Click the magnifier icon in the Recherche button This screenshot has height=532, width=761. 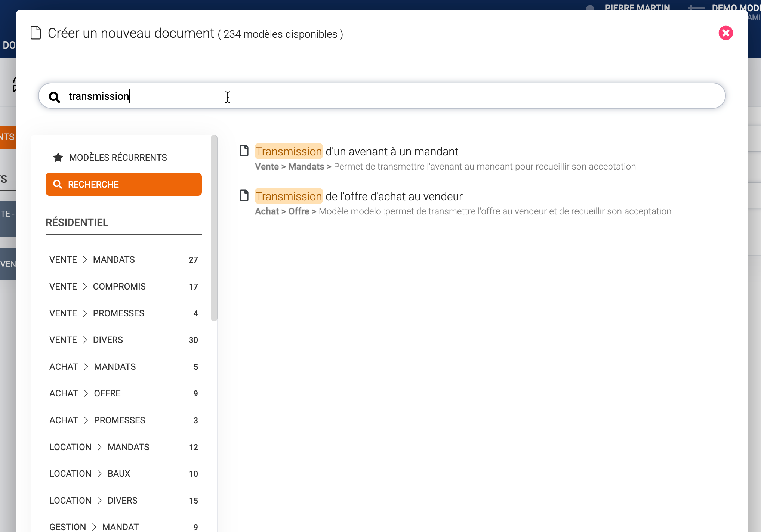coord(58,184)
